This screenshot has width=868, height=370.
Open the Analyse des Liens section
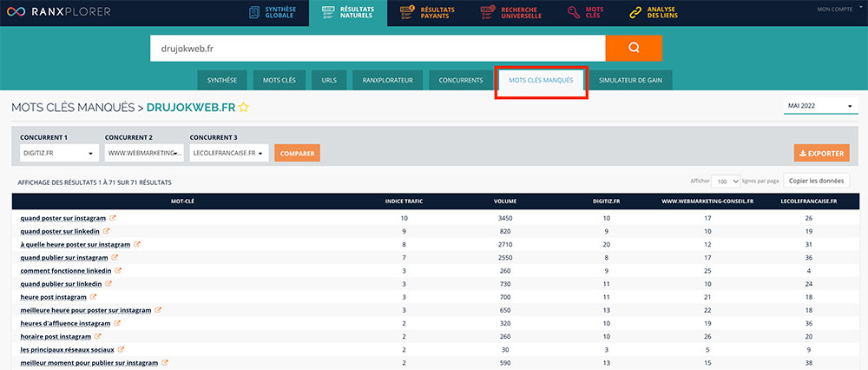point(654,12)
